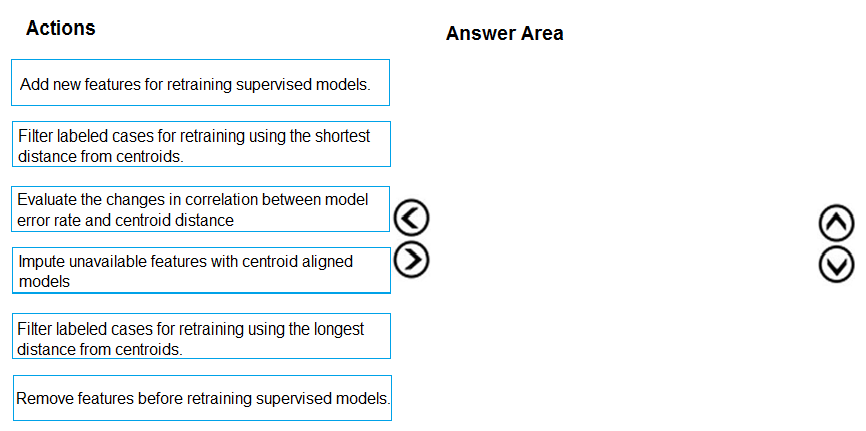Return an answer to Actions with left chevron

click(412, 216)
